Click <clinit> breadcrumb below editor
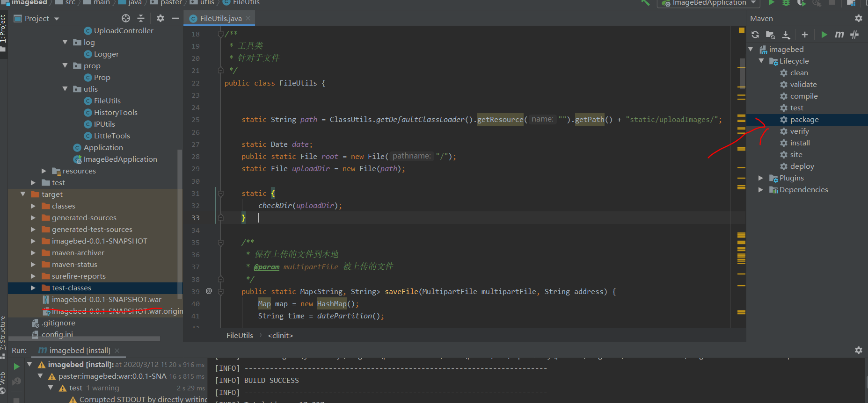The width and height of the screenshot is (868, 403). pos(280,336)
